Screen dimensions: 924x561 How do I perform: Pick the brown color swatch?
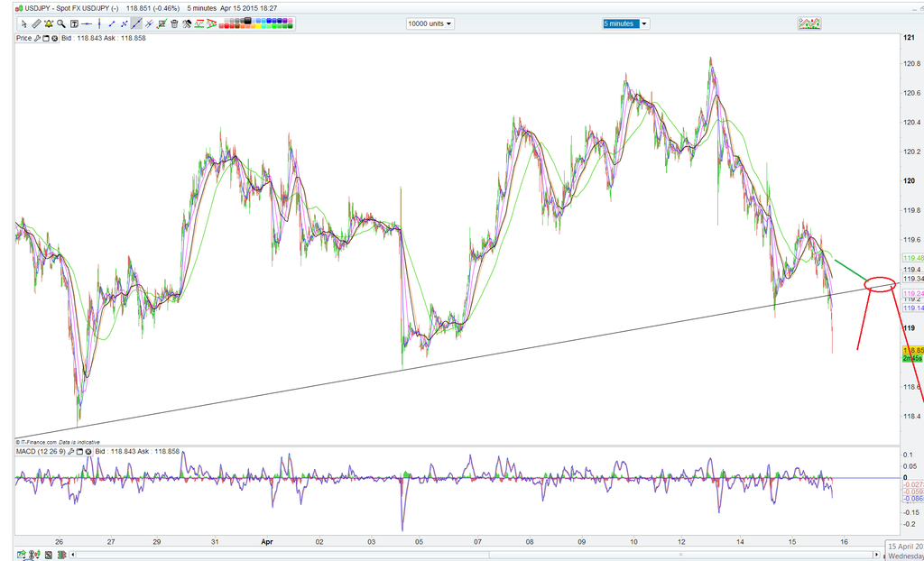coord(237,26)
